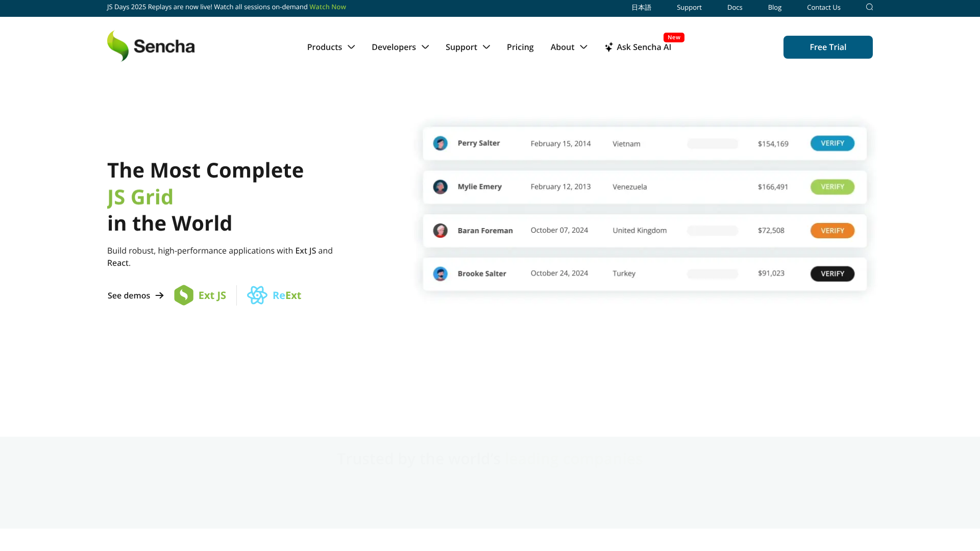This screenshot has height=551, width=980.
Task: Click Perry Salter's avatar image
Action: [x=440, y=143]
